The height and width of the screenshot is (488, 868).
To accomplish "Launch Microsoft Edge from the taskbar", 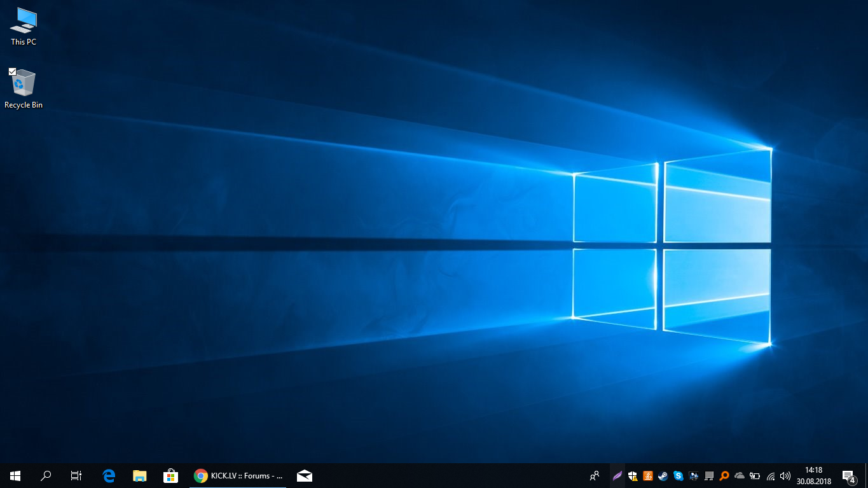I will tap(109, 475).
